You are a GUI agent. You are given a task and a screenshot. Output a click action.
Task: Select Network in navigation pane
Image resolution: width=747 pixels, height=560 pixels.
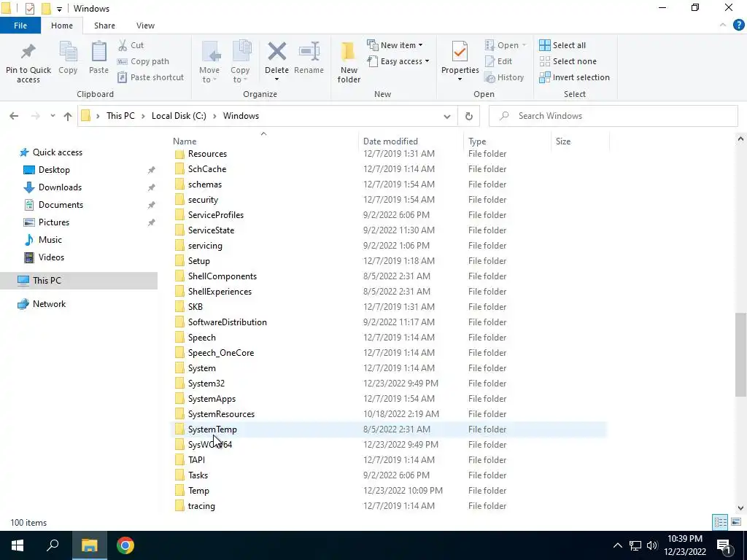(x=49, y=304)
